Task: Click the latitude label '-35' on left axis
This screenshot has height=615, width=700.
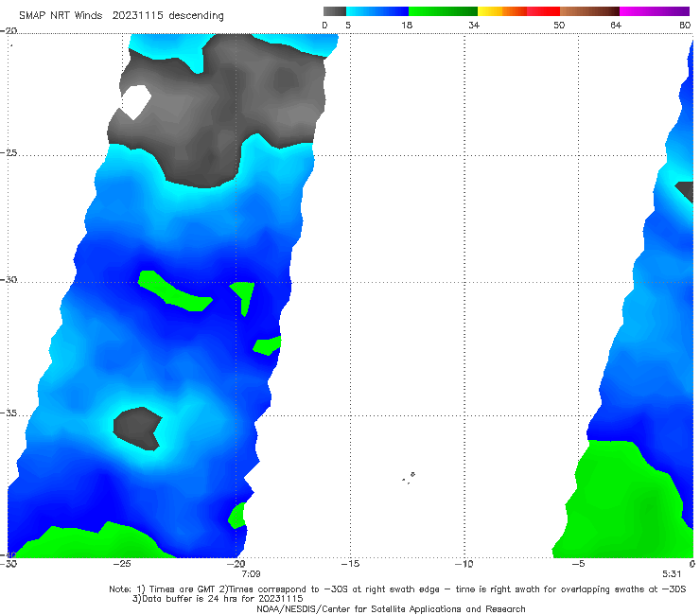Action: [9, 413]
